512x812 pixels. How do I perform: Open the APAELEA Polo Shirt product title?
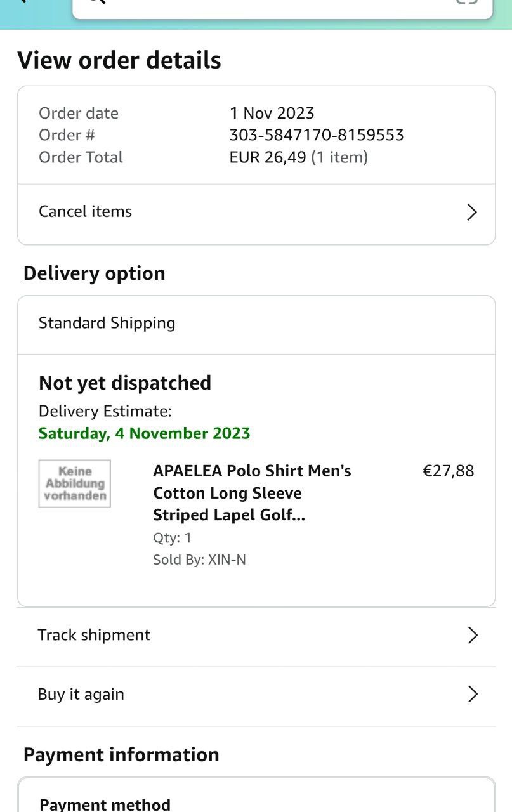tap(252, 493)
